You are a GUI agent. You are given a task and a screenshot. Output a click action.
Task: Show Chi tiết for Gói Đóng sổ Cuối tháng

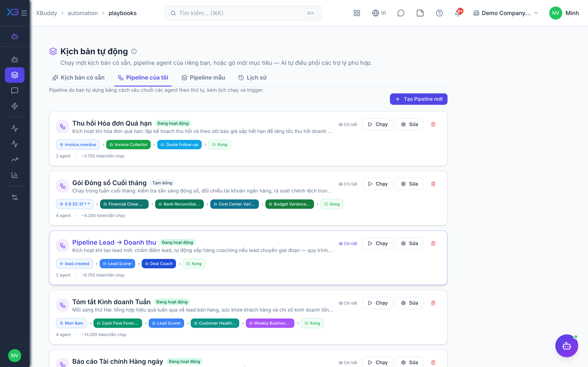click(x=348, y=184)
